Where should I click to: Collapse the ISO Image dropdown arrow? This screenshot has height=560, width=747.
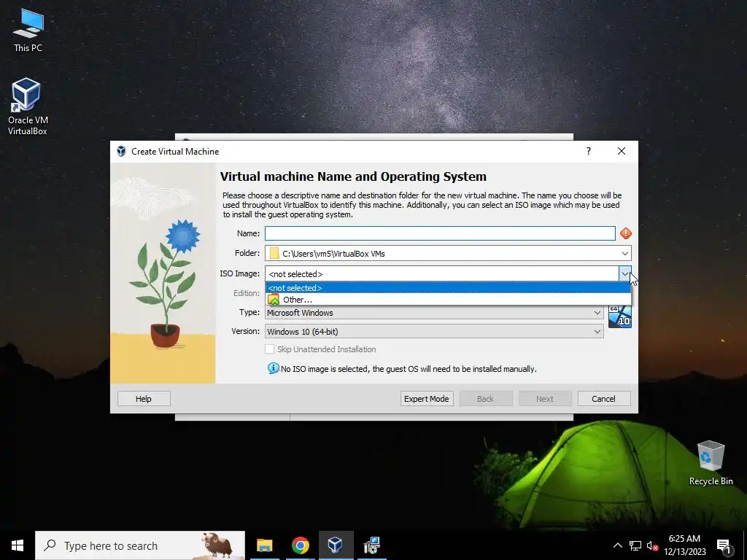point(625,274)
